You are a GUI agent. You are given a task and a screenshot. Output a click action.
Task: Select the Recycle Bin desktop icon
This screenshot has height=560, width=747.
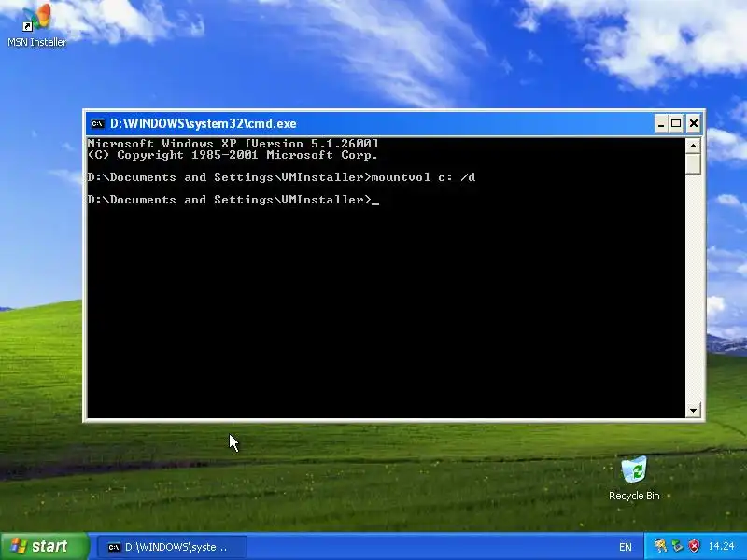point(634,478)
